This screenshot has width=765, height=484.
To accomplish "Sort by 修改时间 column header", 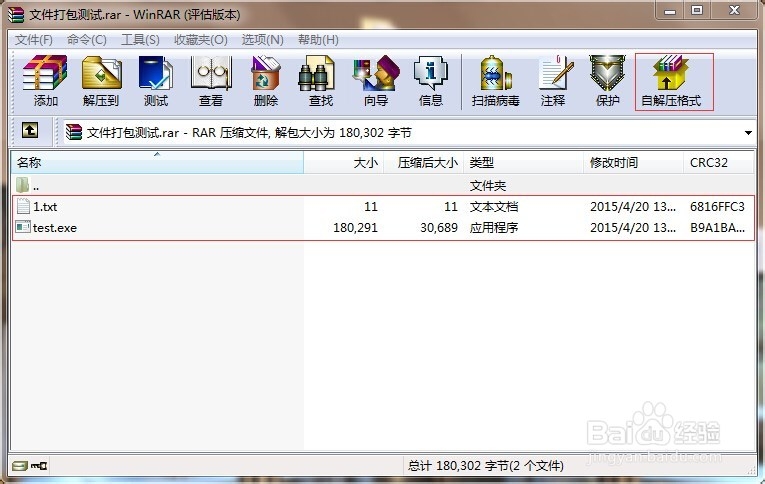I will tap(633, 162).
